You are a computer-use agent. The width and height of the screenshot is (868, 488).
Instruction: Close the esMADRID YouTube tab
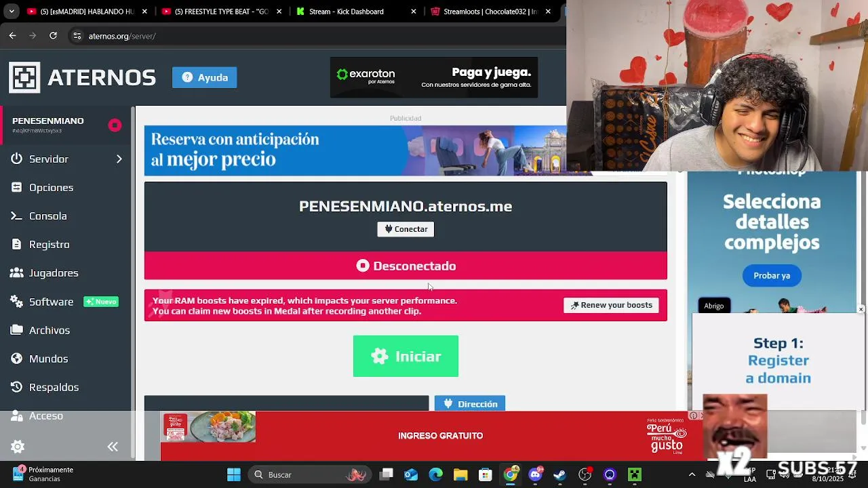[x=144, y=12]
